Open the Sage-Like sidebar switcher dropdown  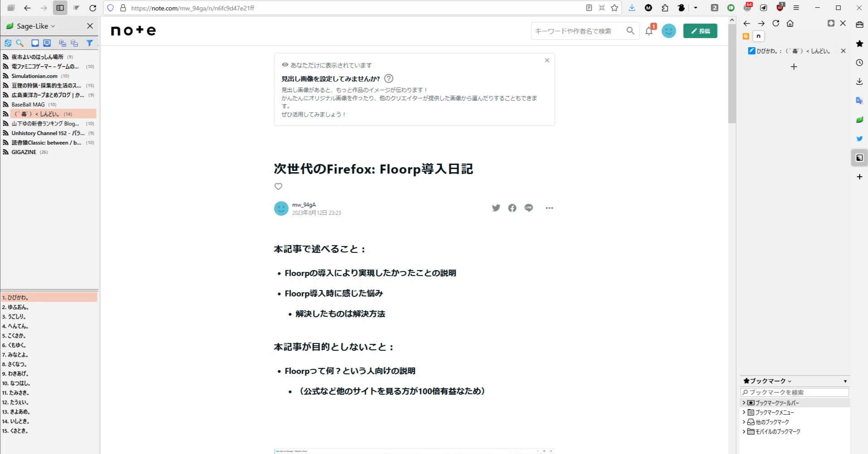point(36,26)
